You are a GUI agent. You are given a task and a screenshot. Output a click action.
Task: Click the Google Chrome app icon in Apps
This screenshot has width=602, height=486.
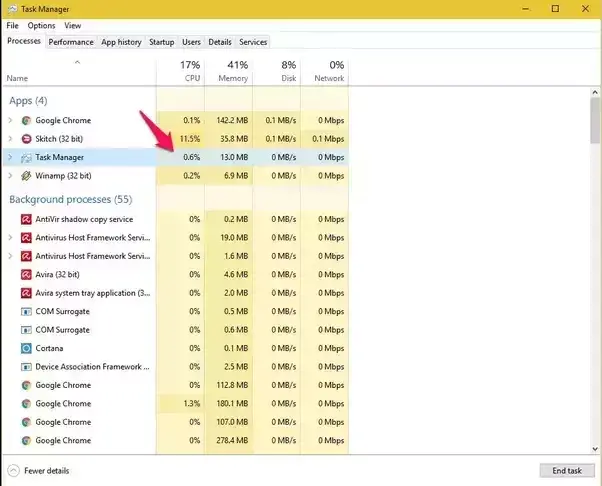click(26, 121)
